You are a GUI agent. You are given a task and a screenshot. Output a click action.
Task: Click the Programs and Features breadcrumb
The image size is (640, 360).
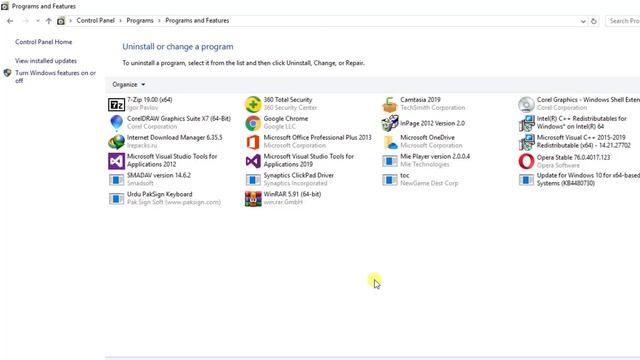(197, 20)
